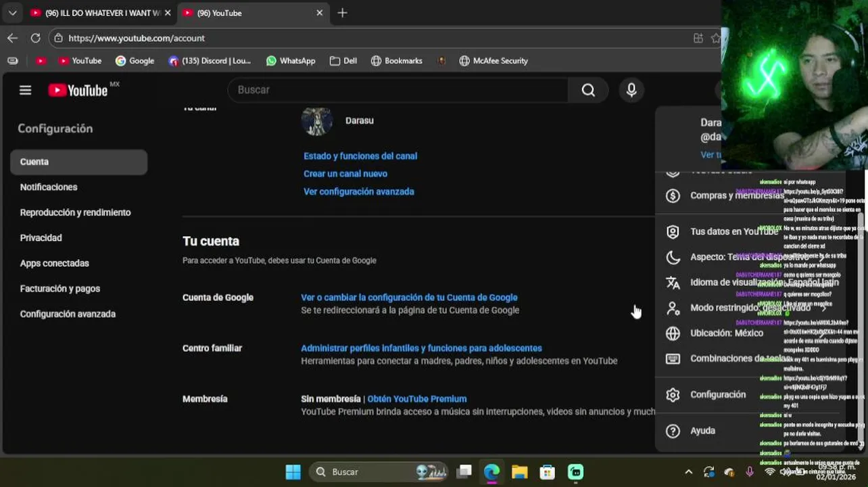Click inside the Buscar search field
868x487 pixels.
click(x=399, y=90)
